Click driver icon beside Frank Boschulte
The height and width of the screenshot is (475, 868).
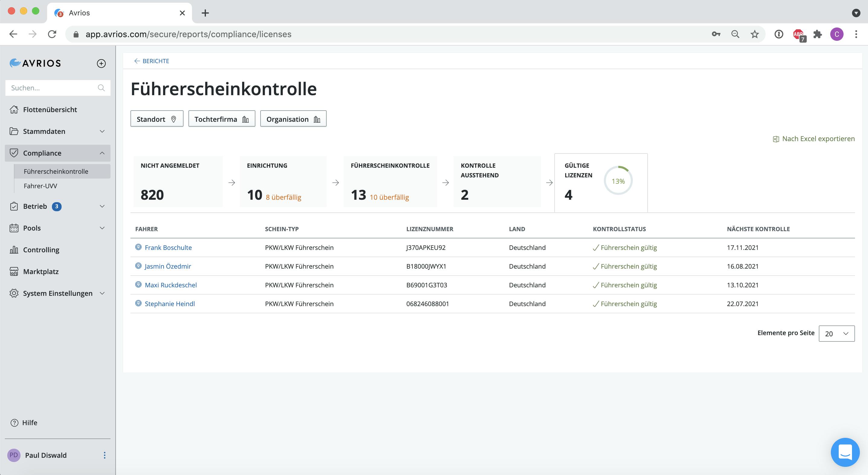(138, 247)
